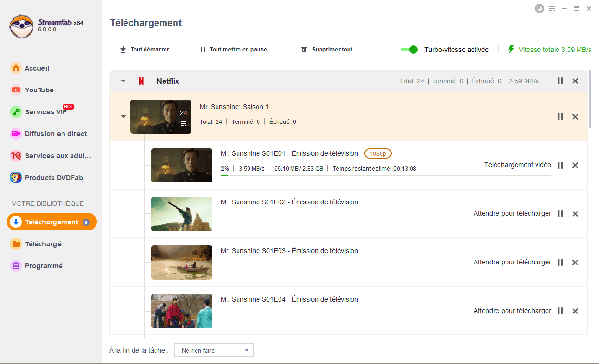This screenshot has height=364, width=599.
Task: Click Supprimer tout to delete all
Action: pos(327,50)
